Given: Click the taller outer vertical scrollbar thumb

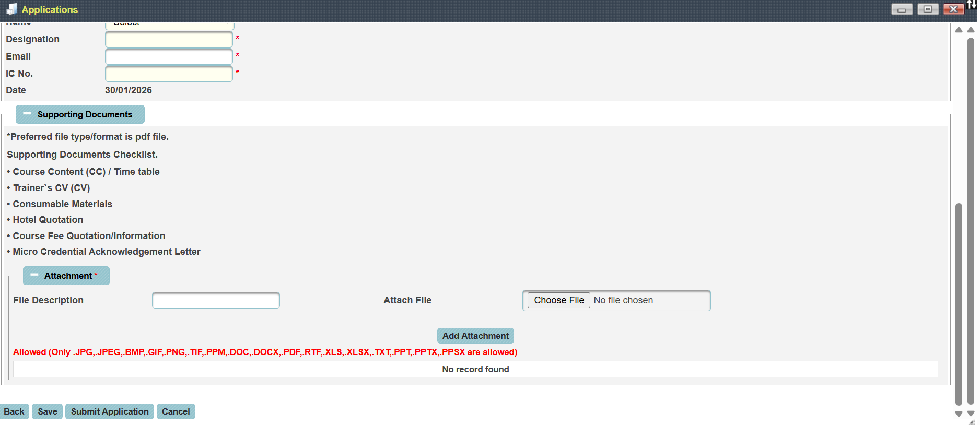Looking at the screenshot, I should coord(971,219).
